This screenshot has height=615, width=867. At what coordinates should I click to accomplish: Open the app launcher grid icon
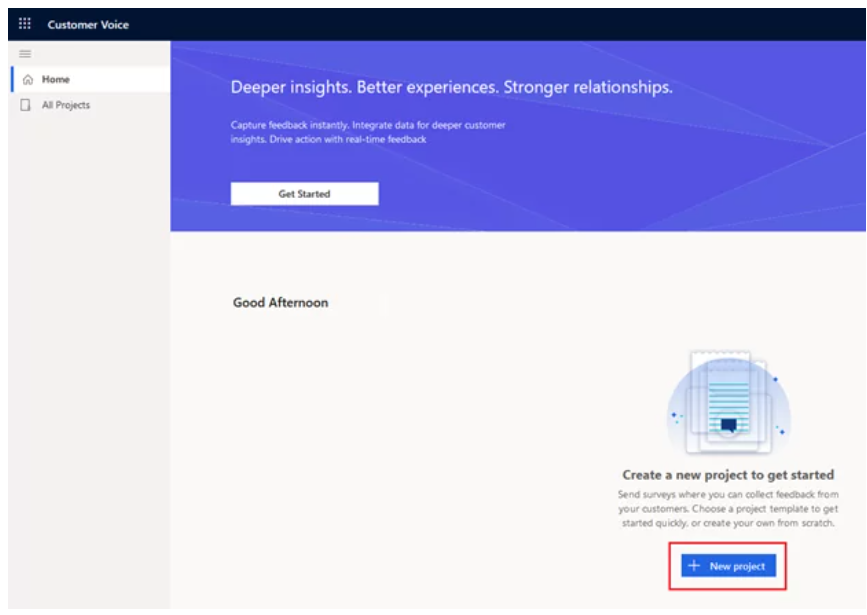(x=25, y=24)
